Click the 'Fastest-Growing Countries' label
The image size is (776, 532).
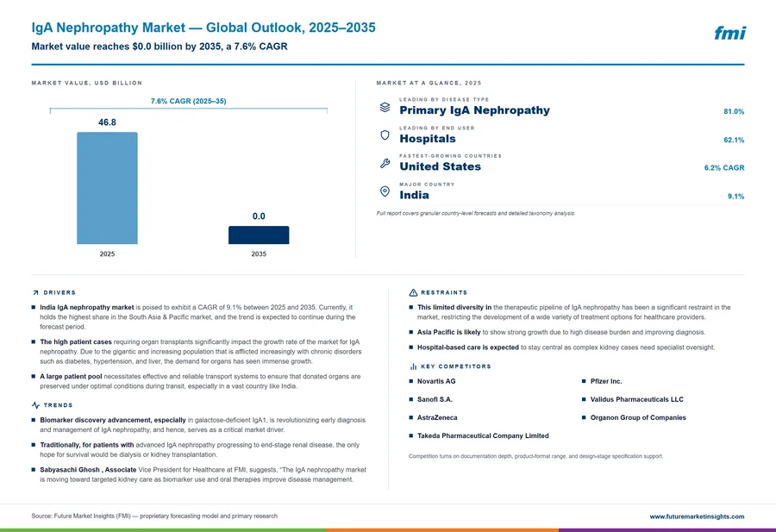click(x=450, y=156)
